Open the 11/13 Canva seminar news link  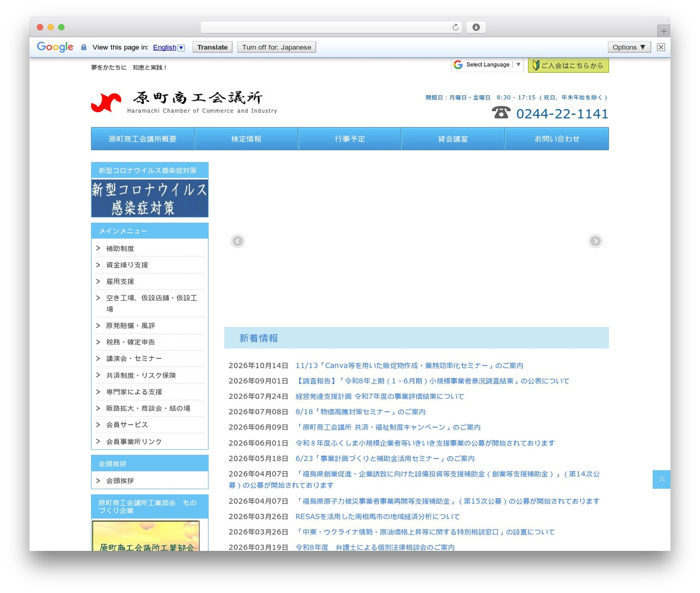coord(409,365)
